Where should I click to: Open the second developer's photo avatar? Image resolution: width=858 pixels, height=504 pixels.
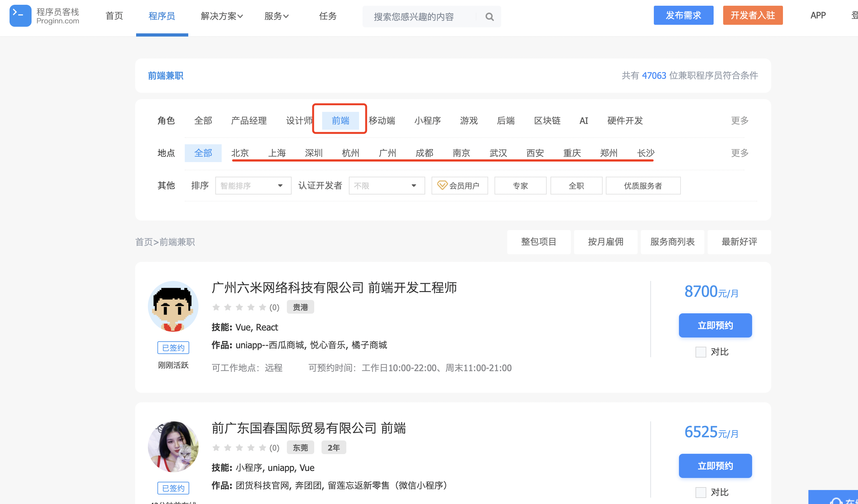(173, 446)
